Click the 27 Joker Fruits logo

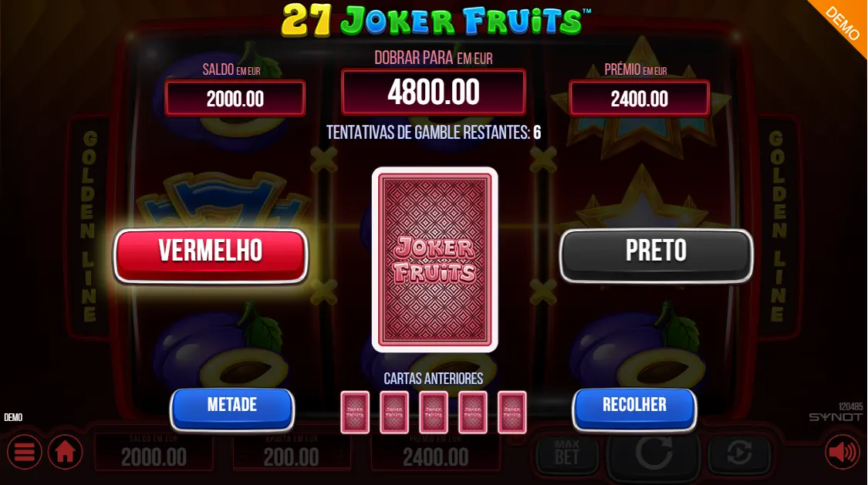436,21
